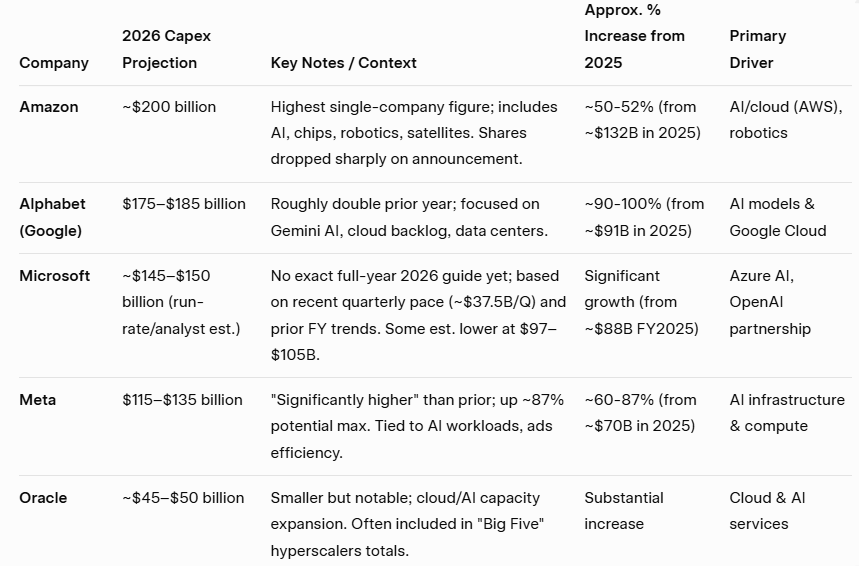This screenshot has width=859, height=566.
Task: Click the 2026 Capex Projection header
Action: (167, 49)
